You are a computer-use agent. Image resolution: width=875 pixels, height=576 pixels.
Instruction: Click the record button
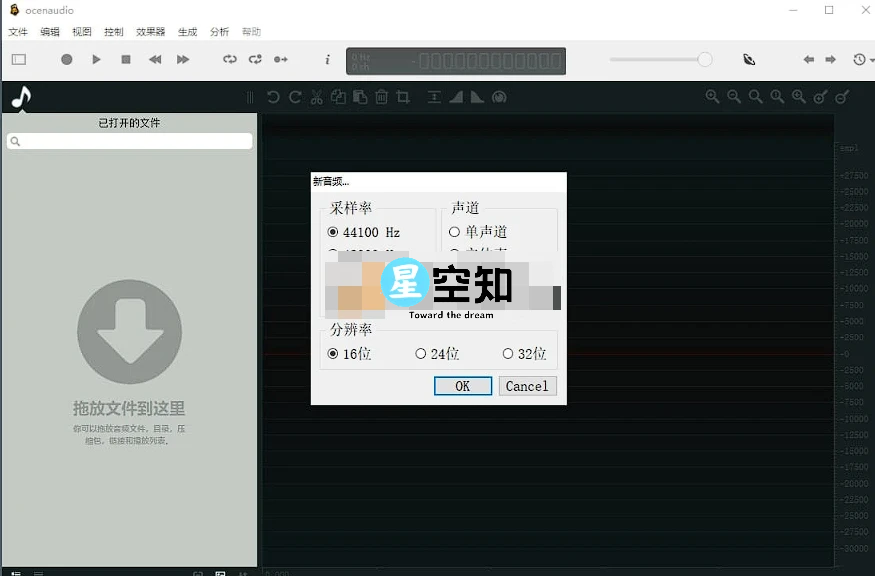pos(66,59)
